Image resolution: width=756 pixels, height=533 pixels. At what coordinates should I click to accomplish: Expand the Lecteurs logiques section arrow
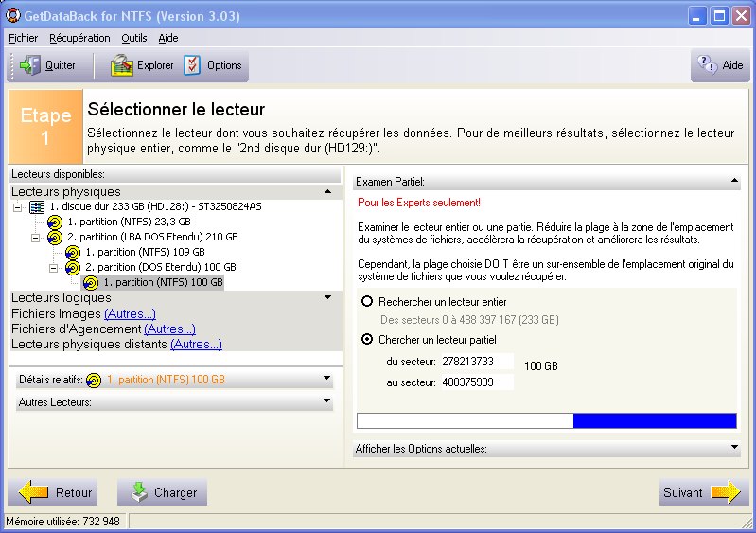328,297
